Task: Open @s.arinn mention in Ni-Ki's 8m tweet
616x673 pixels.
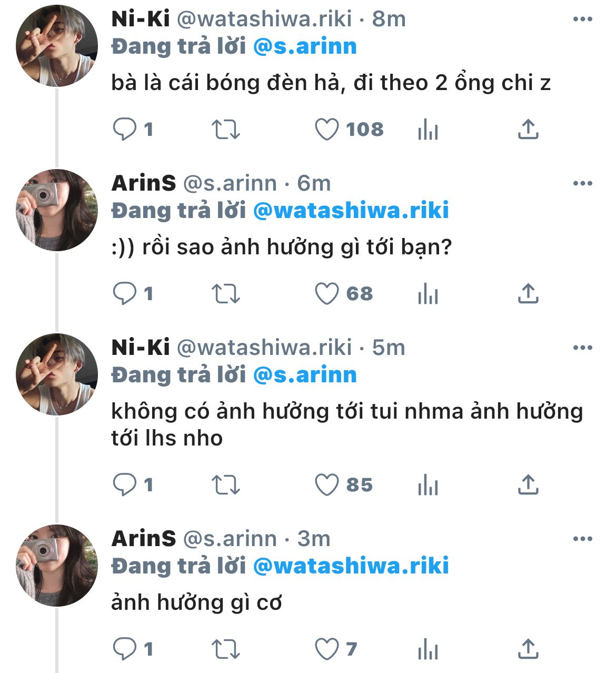Action: (305, 47)
